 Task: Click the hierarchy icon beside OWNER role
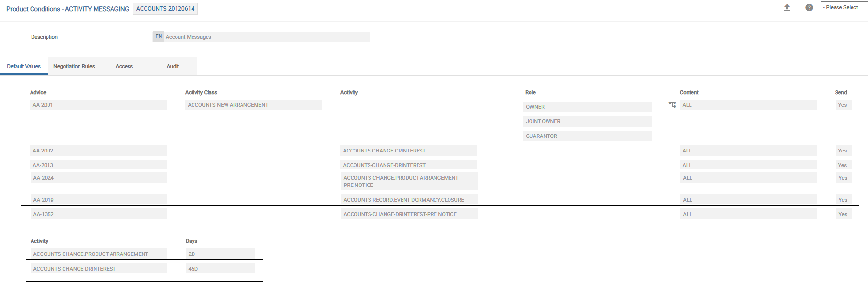(672, 105)
